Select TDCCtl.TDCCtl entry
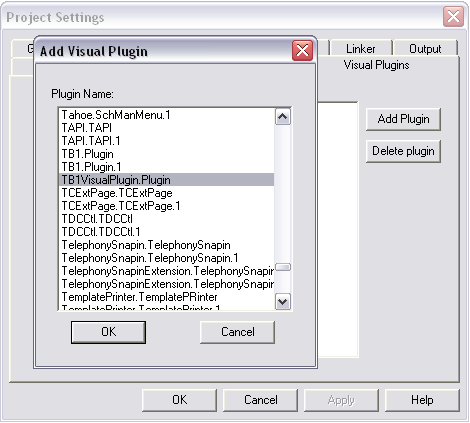 [x=166, y=219]
